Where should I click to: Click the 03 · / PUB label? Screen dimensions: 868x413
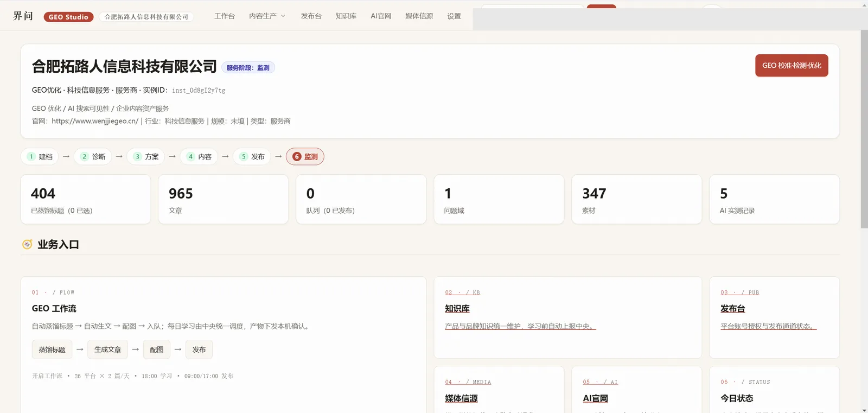(x=740, y=293)
